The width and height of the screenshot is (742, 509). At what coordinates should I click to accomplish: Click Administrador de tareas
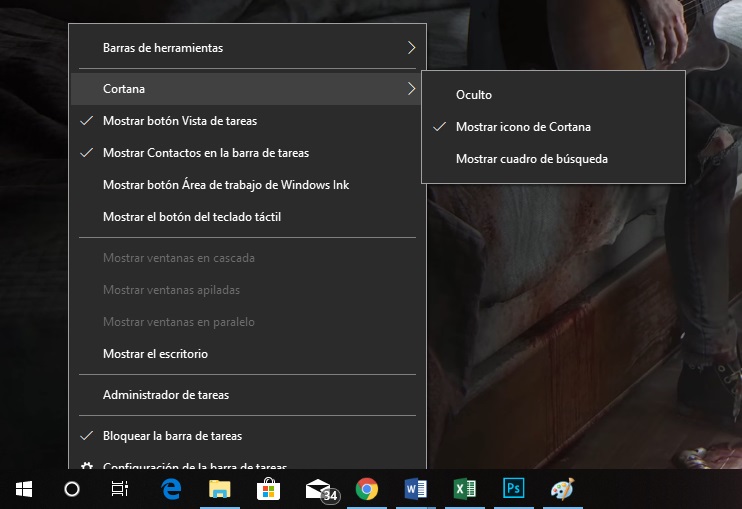pos(166,395)
